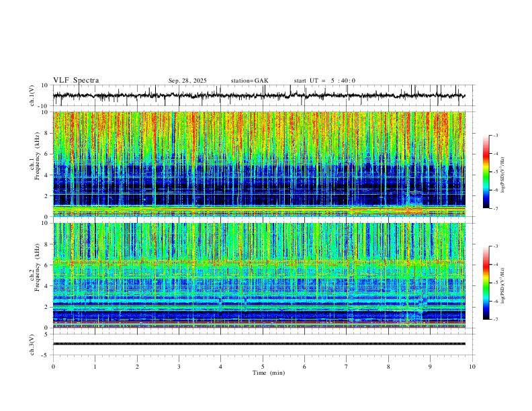The image size is (532, 411).
Task: Click the ch.3 flat black trace
Action: [259, 344]
